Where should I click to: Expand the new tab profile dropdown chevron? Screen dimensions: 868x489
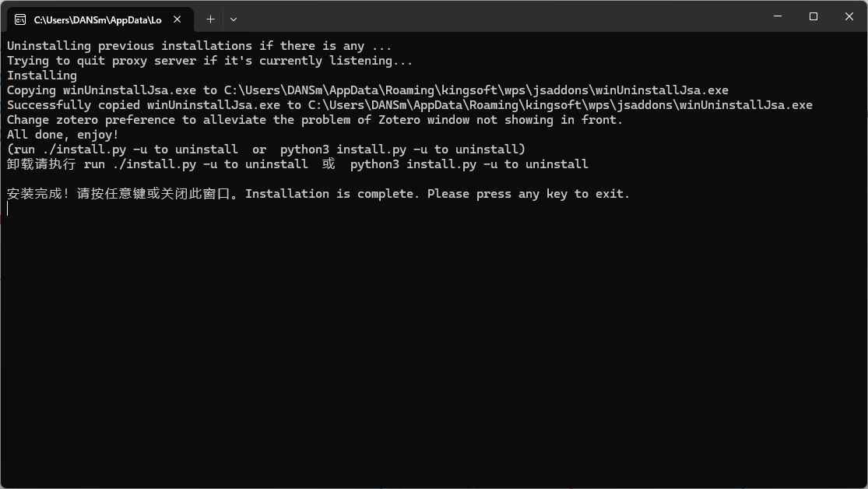(234, 19)
